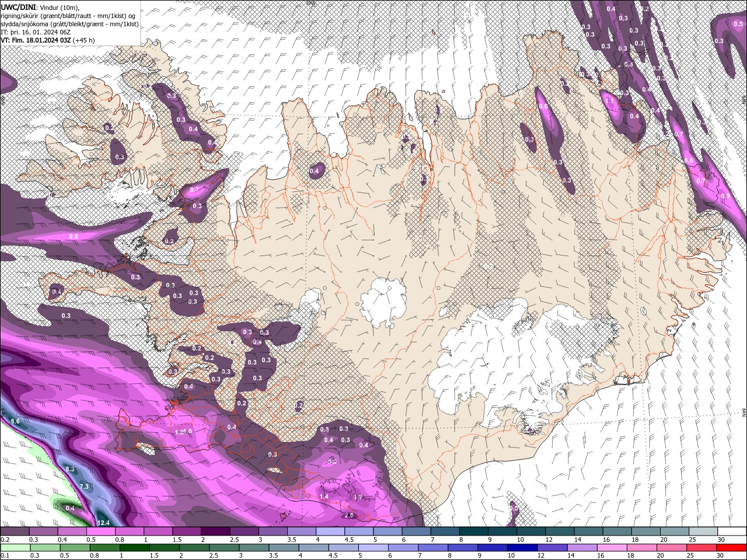Viewport: 747px width, 560px height.
Task: Click the 0.9 value at the east edge
Action: 725,196
